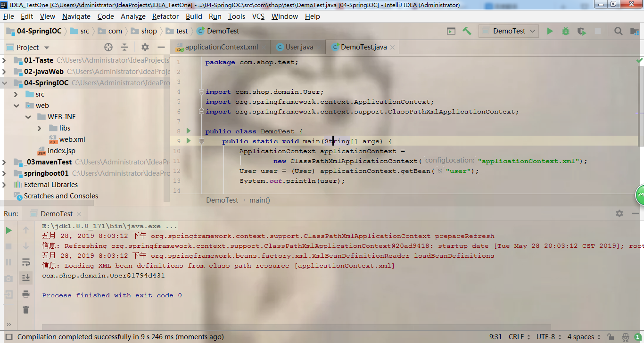Toggle Soft-Wrap in the Run console

[26, 262]
